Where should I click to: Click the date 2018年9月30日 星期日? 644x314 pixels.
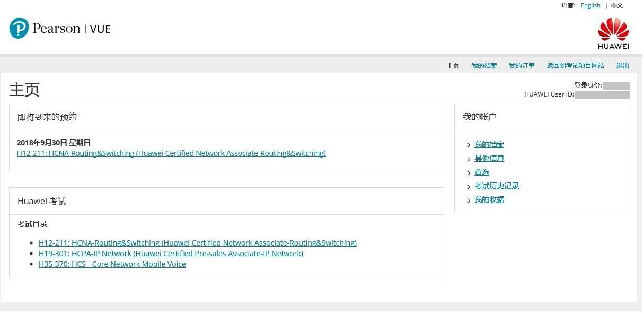[54, 143]
